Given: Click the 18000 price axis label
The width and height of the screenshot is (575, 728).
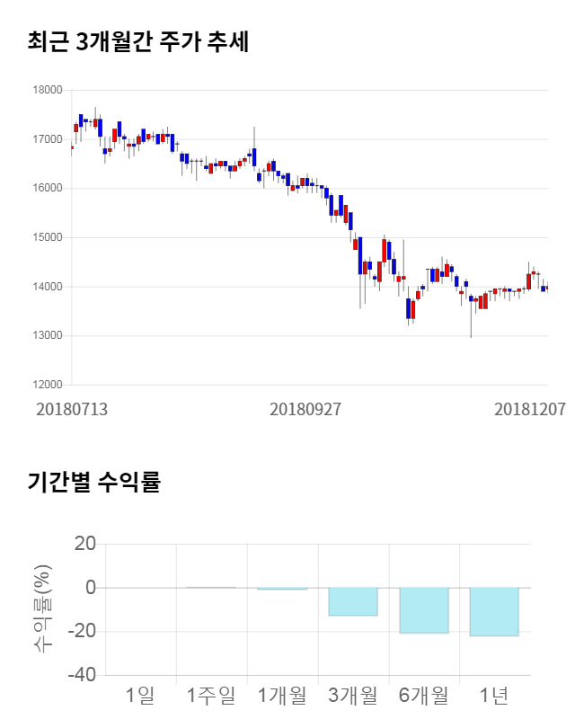Looking at the screenshot, I should click(x=48, y=90).
